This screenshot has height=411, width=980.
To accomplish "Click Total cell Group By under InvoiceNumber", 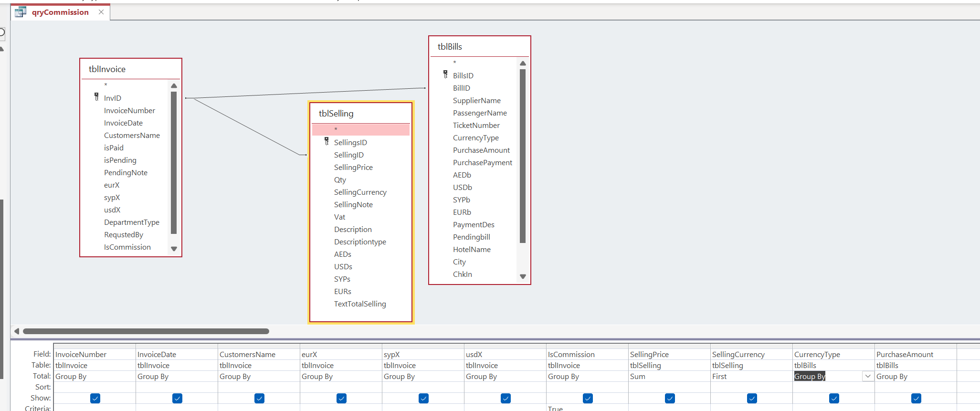I will coord(95,376).
